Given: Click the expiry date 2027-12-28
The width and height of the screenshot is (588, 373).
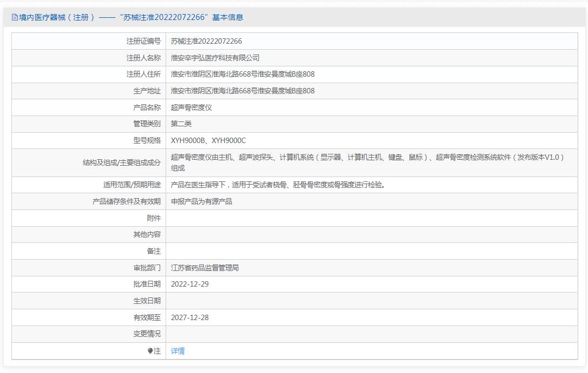Looking at the screenshot, I should [x=189, y=317].
